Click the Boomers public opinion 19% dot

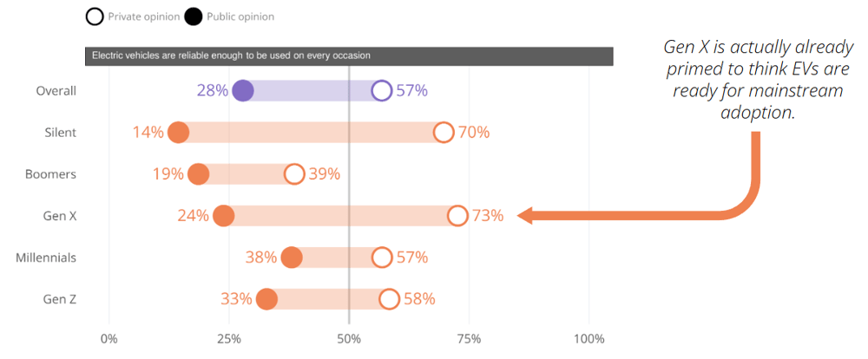pyautogui.click(x=199, y=173)
